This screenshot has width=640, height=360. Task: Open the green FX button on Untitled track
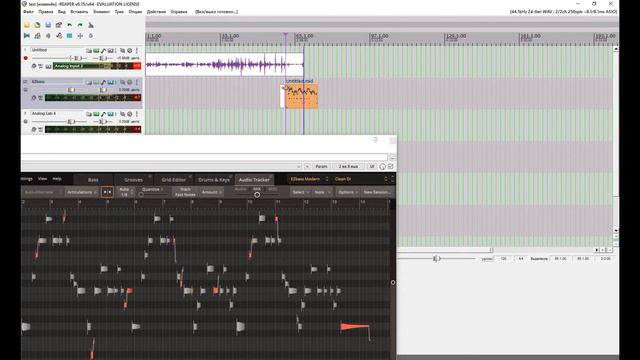[x=96, y=51]
